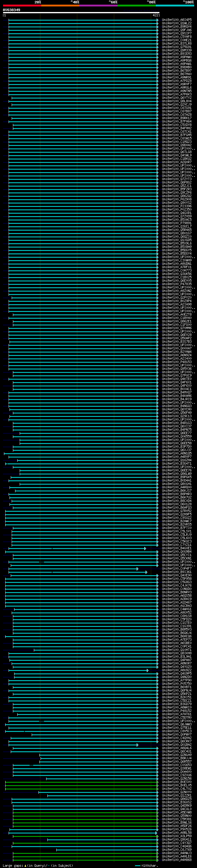Select hit label UniRef100_C6TAZ8

tap(177, 115)
